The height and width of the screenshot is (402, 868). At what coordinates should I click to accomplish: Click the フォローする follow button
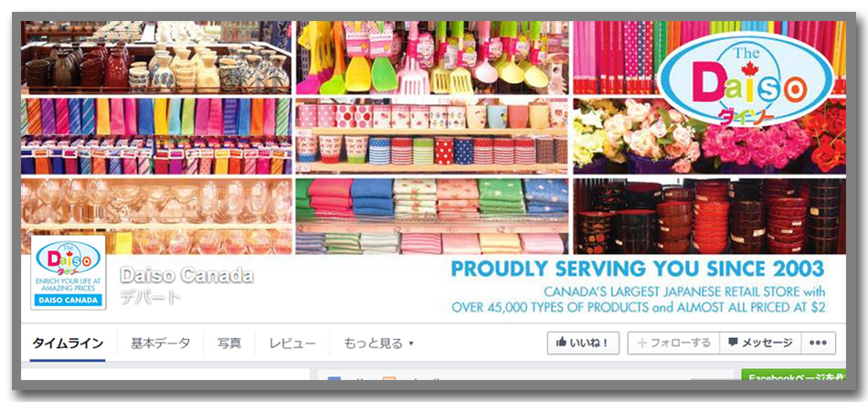tap(673, 344)
